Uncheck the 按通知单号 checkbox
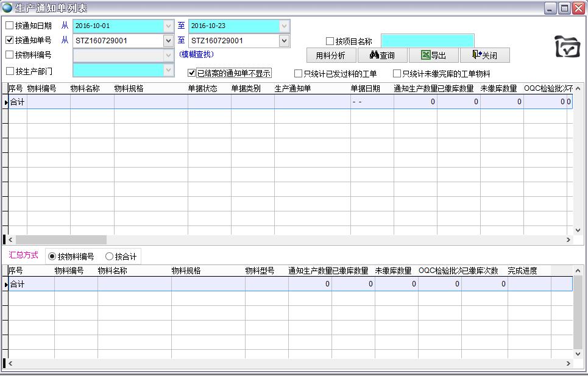 (10, 40)
